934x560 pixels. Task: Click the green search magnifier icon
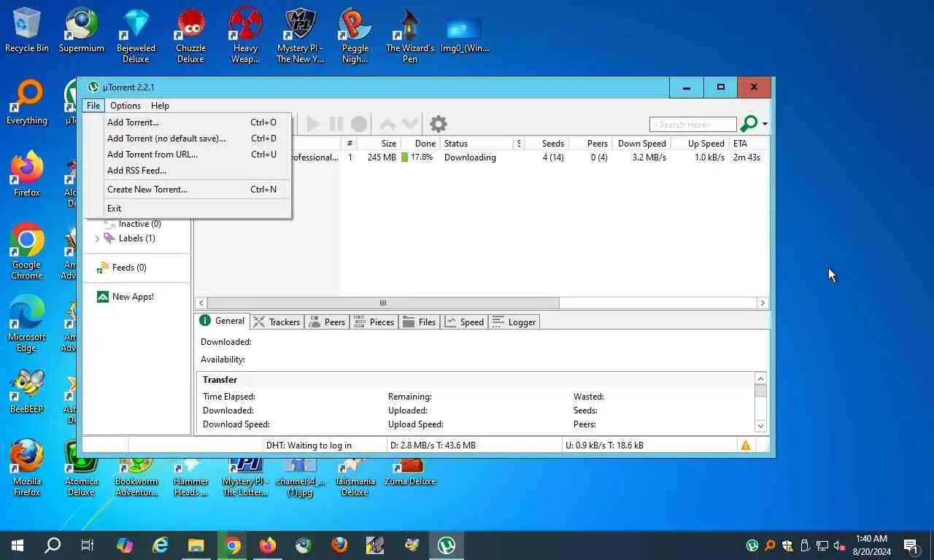[x=749, y=124]
